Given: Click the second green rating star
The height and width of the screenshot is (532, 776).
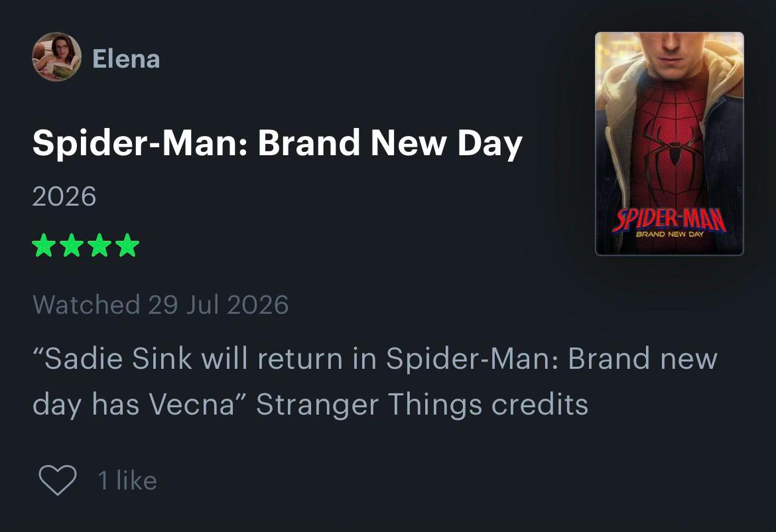Looking at the screenshot, I should [x=72, y=245].
